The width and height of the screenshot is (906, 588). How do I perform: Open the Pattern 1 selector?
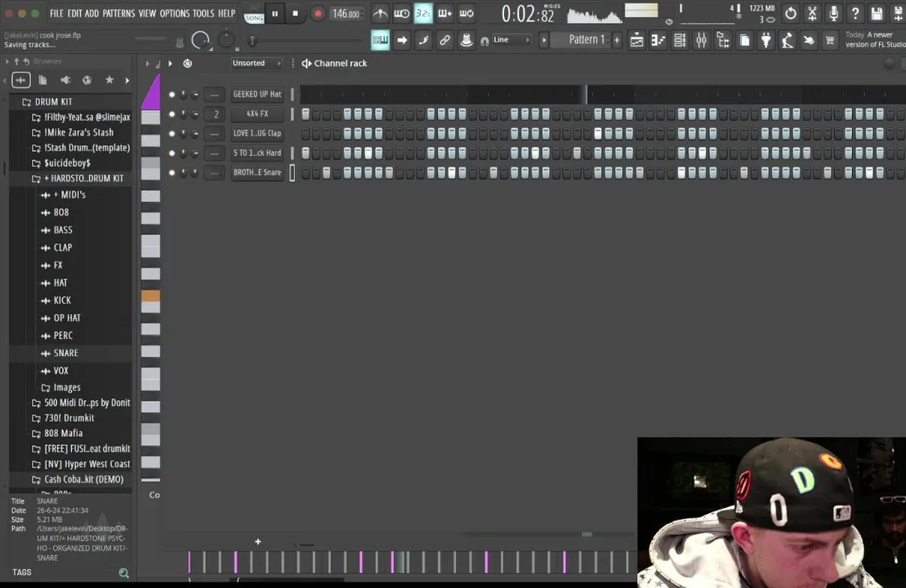[x=583, y=40]
